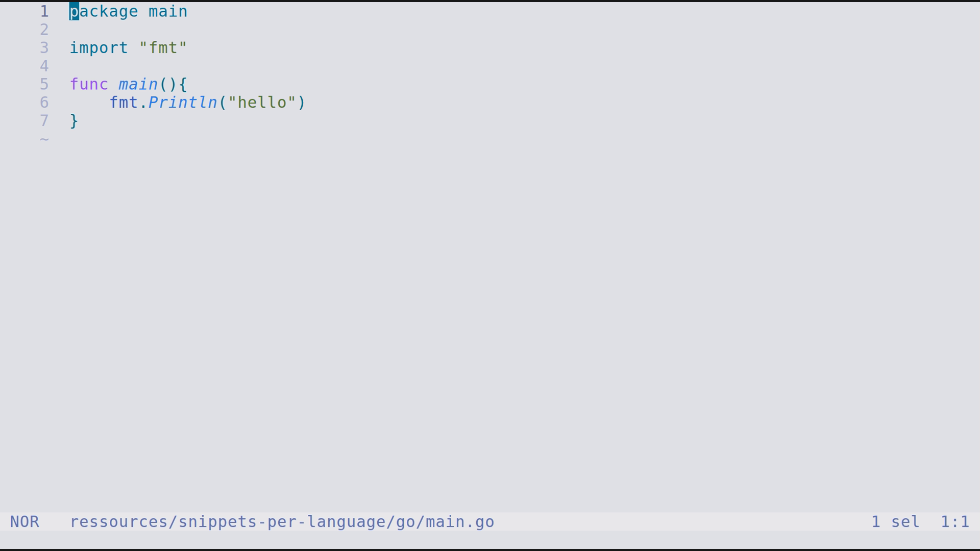The height and width of the screenshot is (551, 980).
Task: Click the 'main' function name on line 5
Action: 138,84
